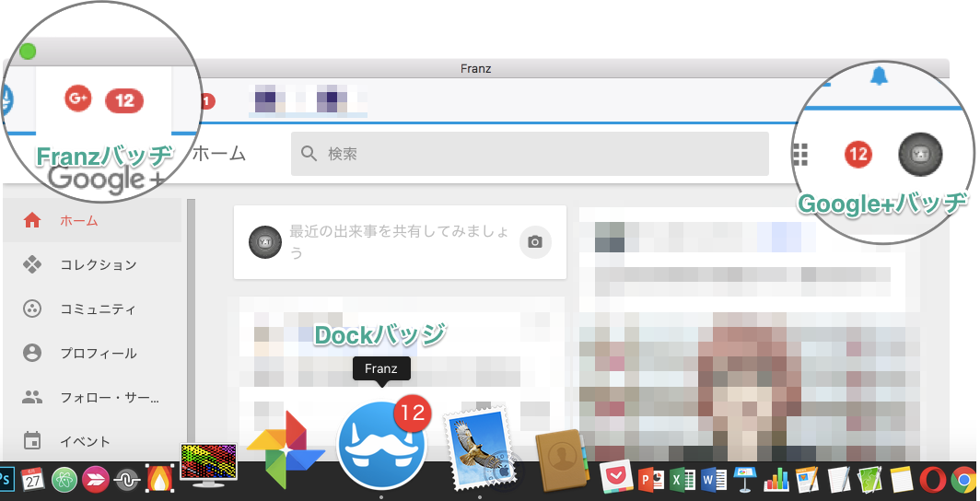Image resolution: width=980 pixels, height=501 pixels.
Task: Click the ホーム page heading
Action: tap(219, 153)
